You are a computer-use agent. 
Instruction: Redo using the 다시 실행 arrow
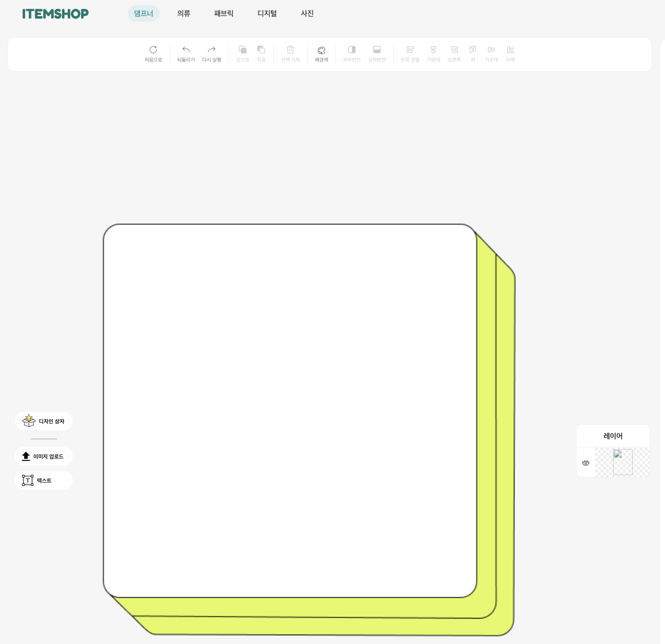(212, 50)
